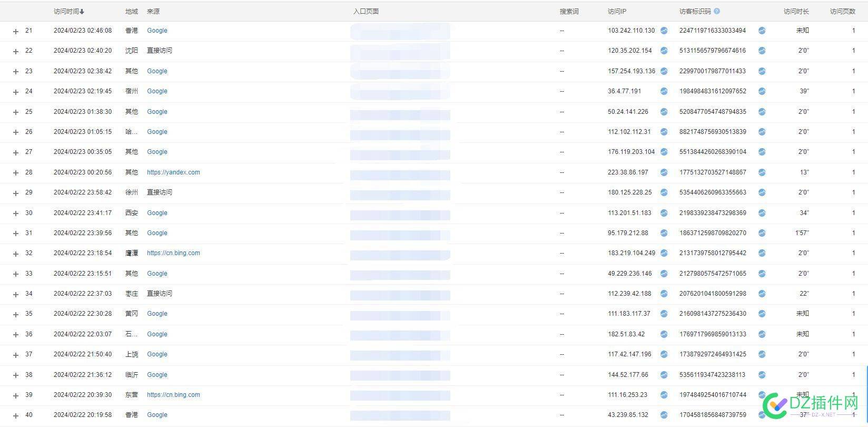Open trend icon next to IP 120.35.202.154
Viewport: 868px width, 427px height.
(x=664, y=51)
